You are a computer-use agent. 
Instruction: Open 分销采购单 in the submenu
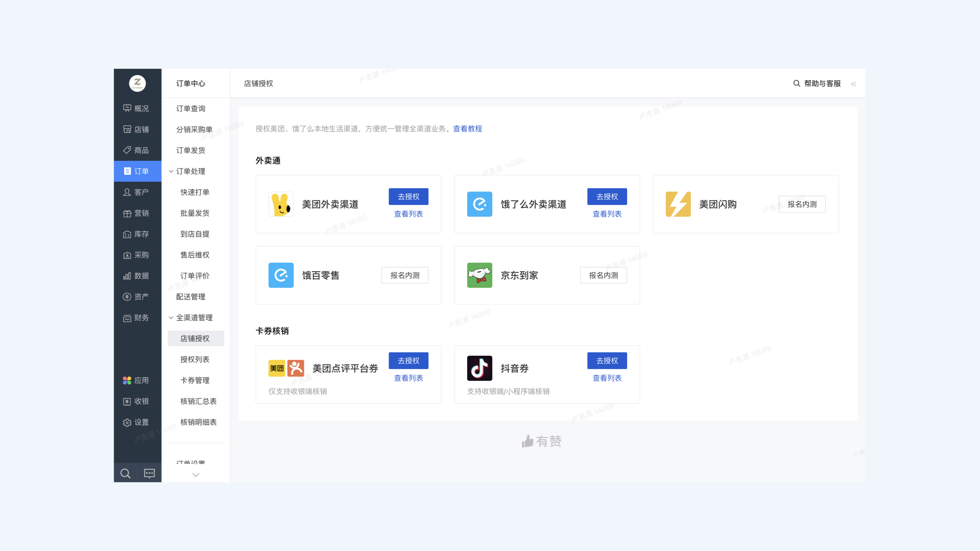point(194,129)
